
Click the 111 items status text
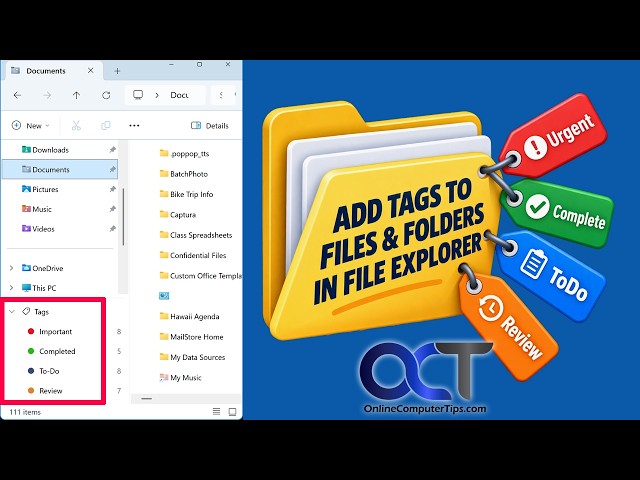tap(25, 412)
